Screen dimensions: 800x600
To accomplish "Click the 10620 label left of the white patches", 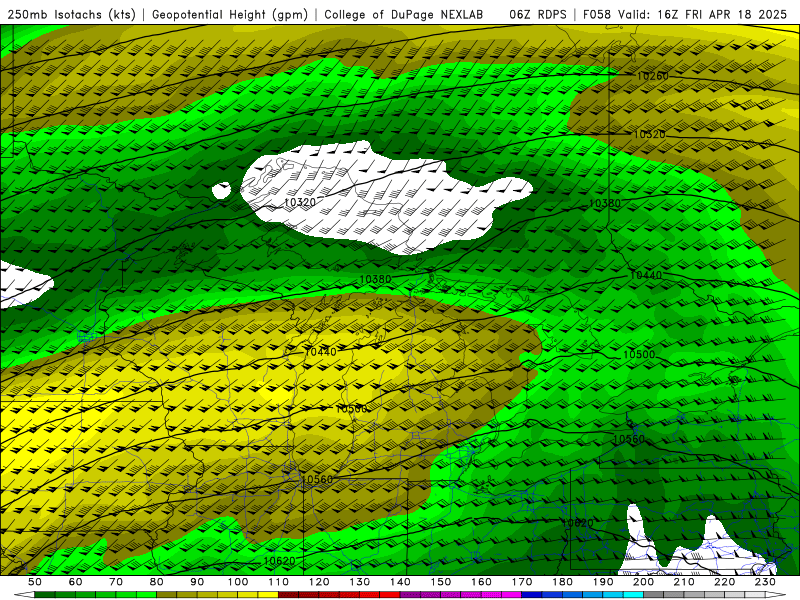I will click(577, 523).
